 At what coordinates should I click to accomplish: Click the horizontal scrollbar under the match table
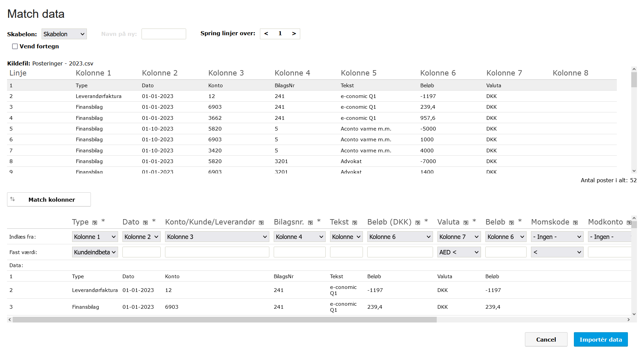[224, 320]
